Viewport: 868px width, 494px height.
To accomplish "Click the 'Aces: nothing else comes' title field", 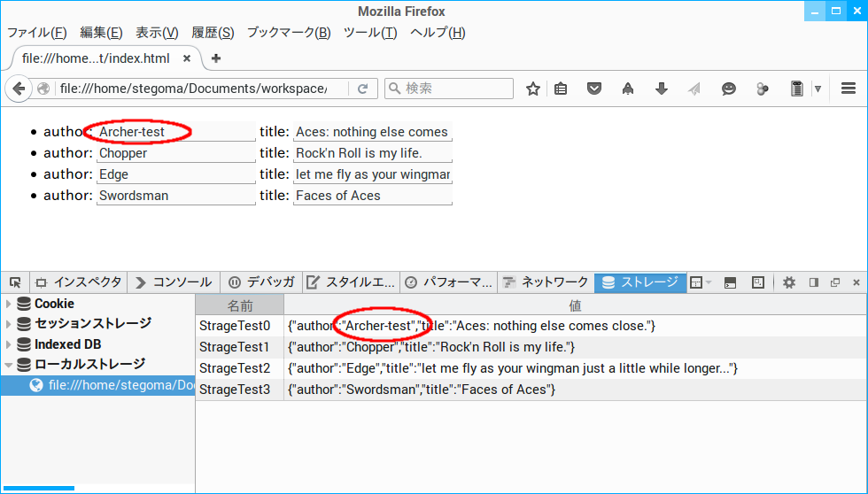I will 373,132.
